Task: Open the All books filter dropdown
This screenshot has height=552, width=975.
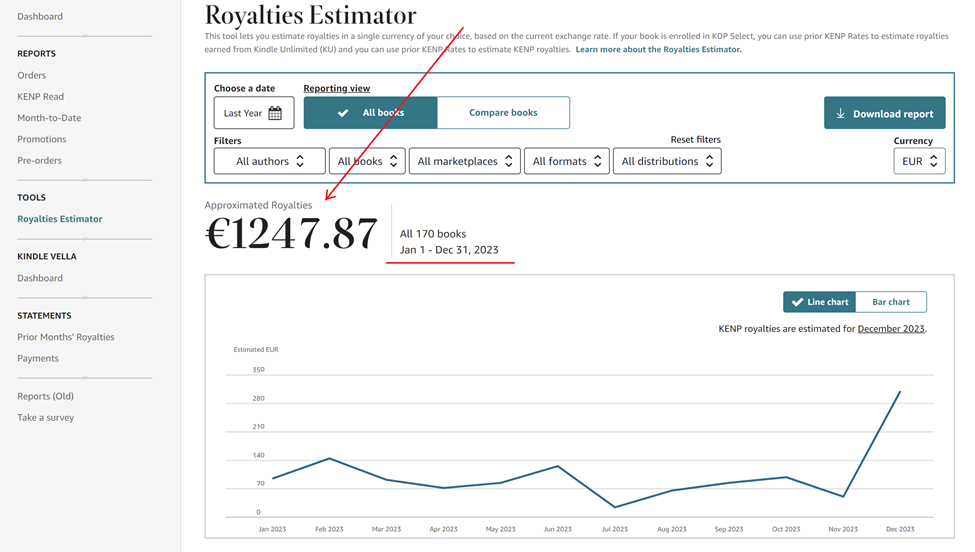Action: (x=368, y=161)
